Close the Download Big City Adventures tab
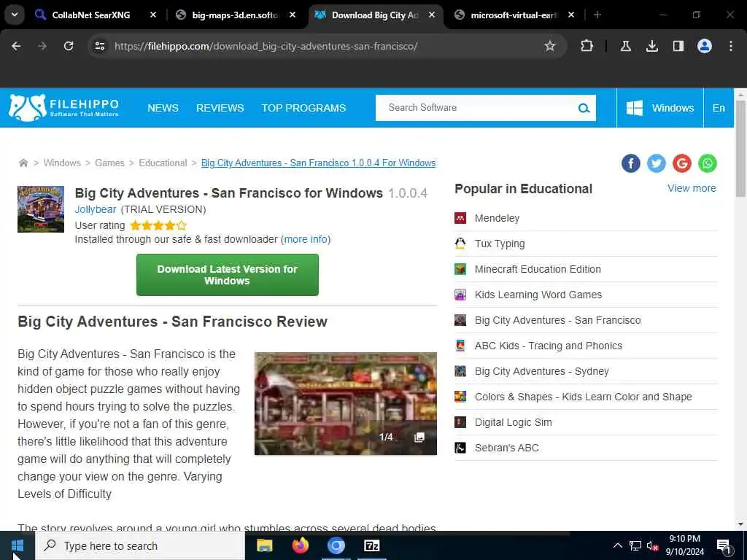 click(x=432, y=15)
